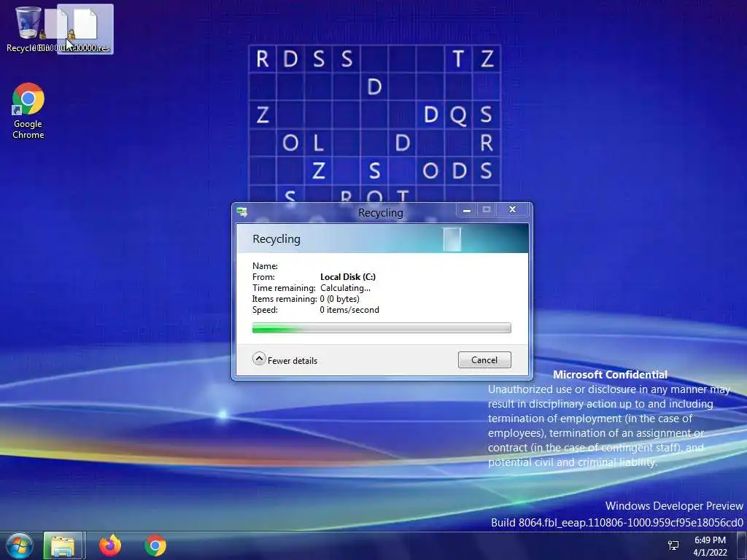747x560 pixels.
Task: Collapse details with Fewer details arrow
Action: coord(259,359)
